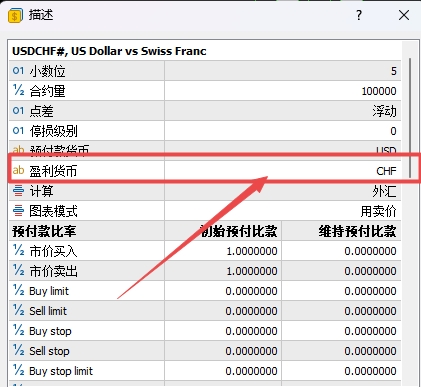Click the 01 icon beside 停损级别
This screenshot has height=387, width=421.
[x=18, y=131]
